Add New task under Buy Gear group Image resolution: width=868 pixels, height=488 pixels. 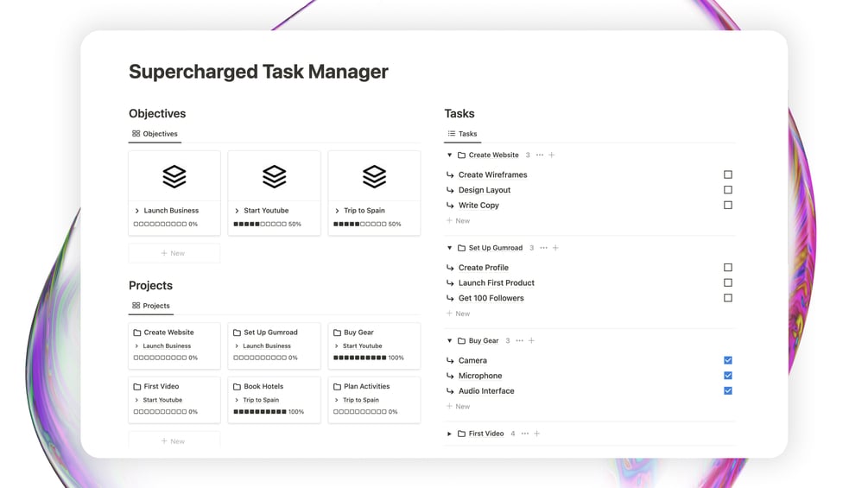(459, 407)
